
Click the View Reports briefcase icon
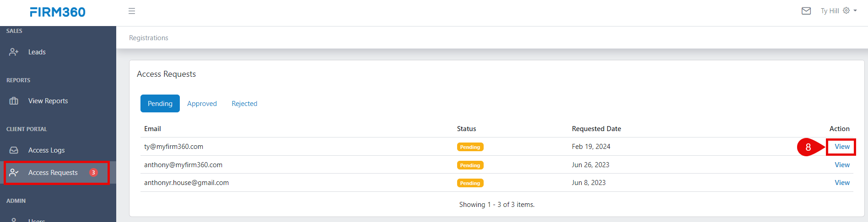click(14, 101)
